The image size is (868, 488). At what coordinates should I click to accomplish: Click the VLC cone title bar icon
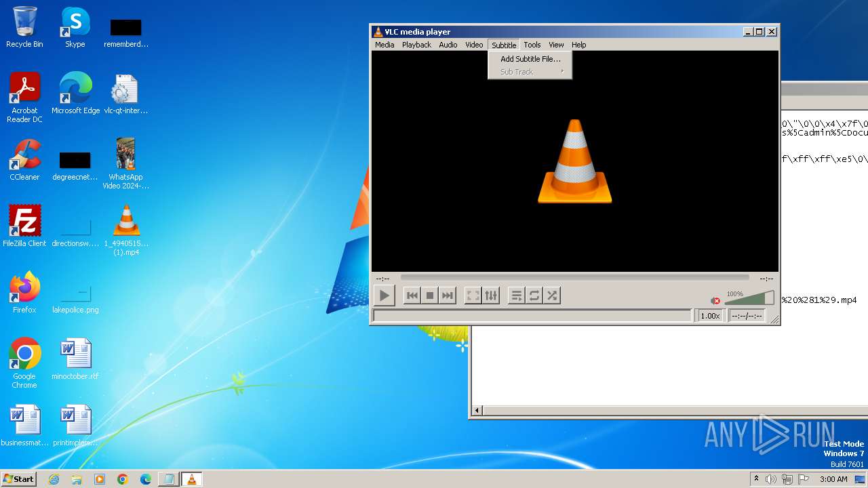pos(378,32)
